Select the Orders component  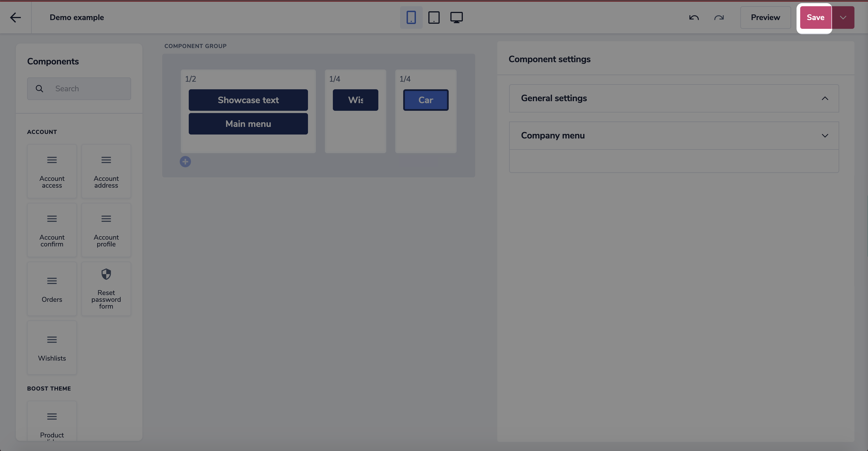52,289
